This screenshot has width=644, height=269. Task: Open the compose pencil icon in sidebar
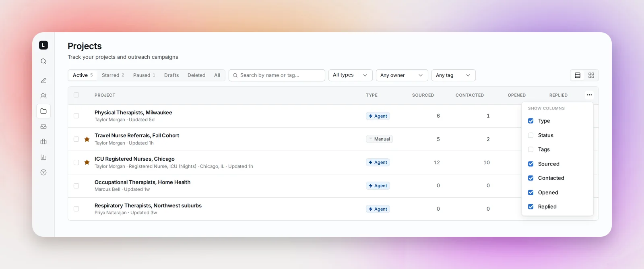(43, 81)
